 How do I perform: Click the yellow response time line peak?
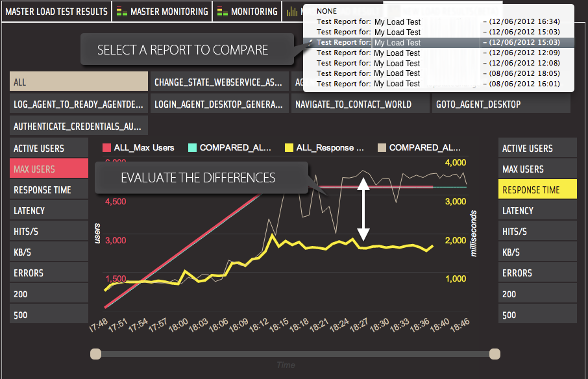coord(272,235)
